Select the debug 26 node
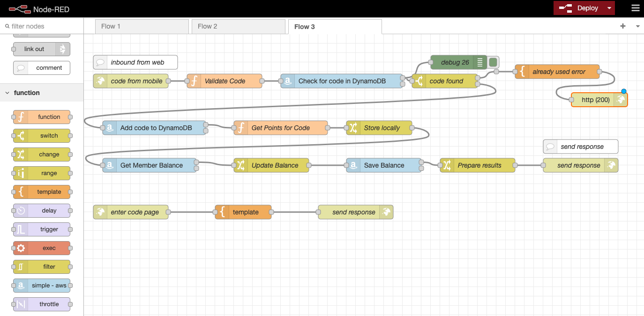The width and height of the screenshot is (644, 316). point(458,62)
